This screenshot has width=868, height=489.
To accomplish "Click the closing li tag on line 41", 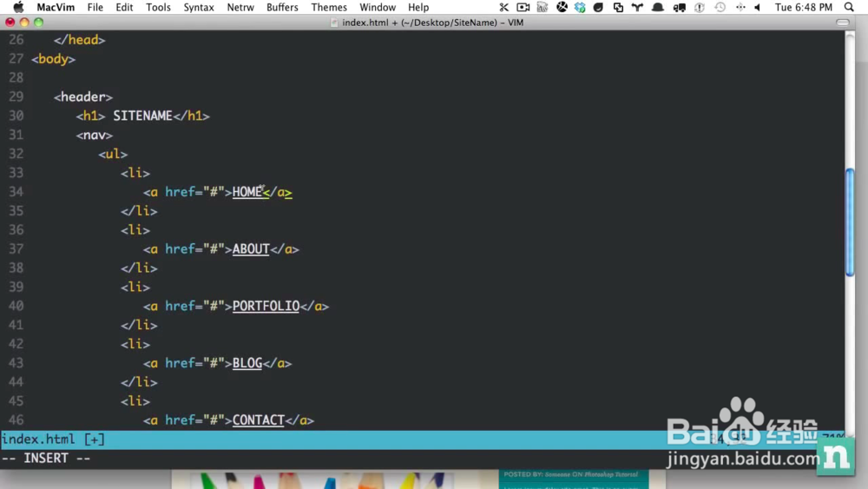I will point(139,325).
